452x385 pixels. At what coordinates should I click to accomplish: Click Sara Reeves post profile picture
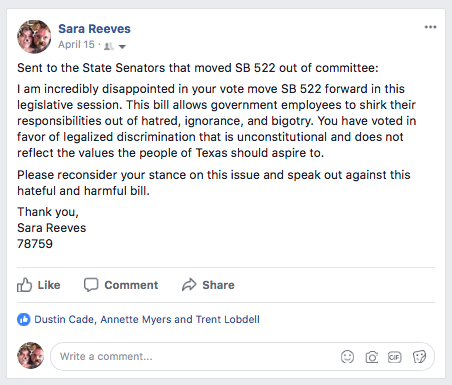click(x=34, y=36)
